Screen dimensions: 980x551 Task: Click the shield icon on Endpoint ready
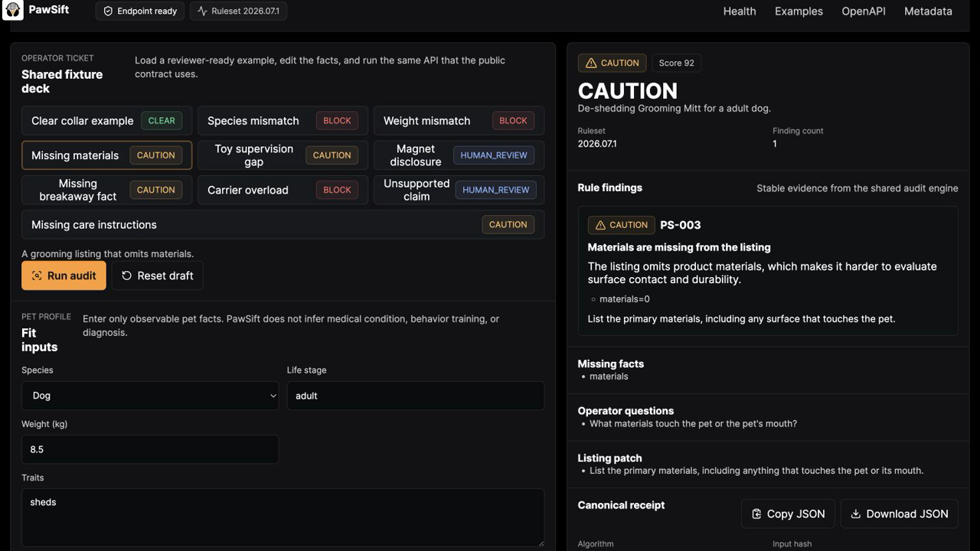point(108,11)
